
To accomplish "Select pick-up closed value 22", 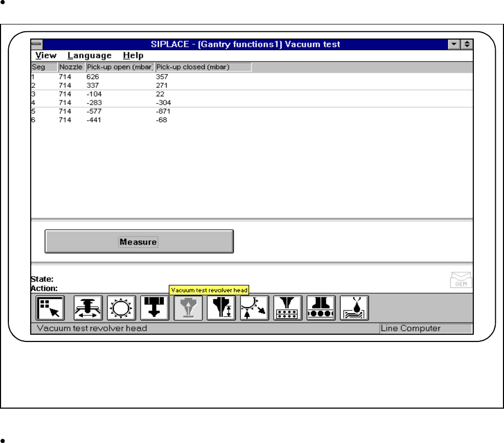I will click(160, 94).
